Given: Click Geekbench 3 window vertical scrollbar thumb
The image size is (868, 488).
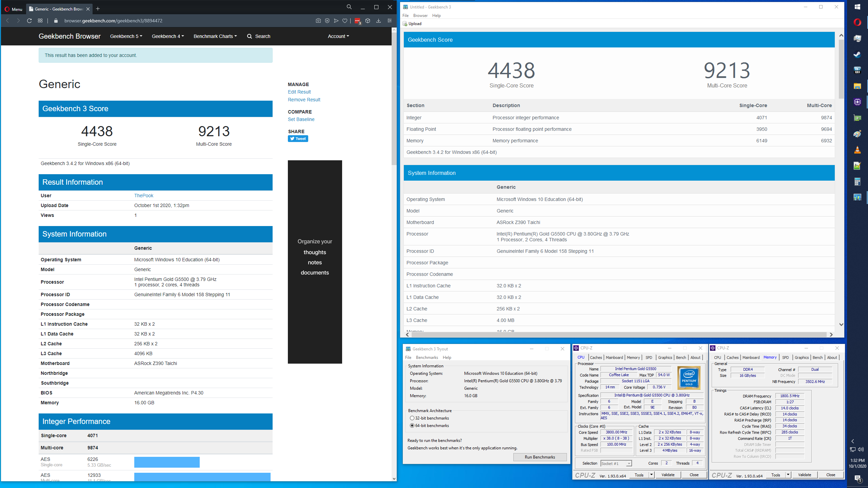Looking at the screenshot, I should point(841,69).
